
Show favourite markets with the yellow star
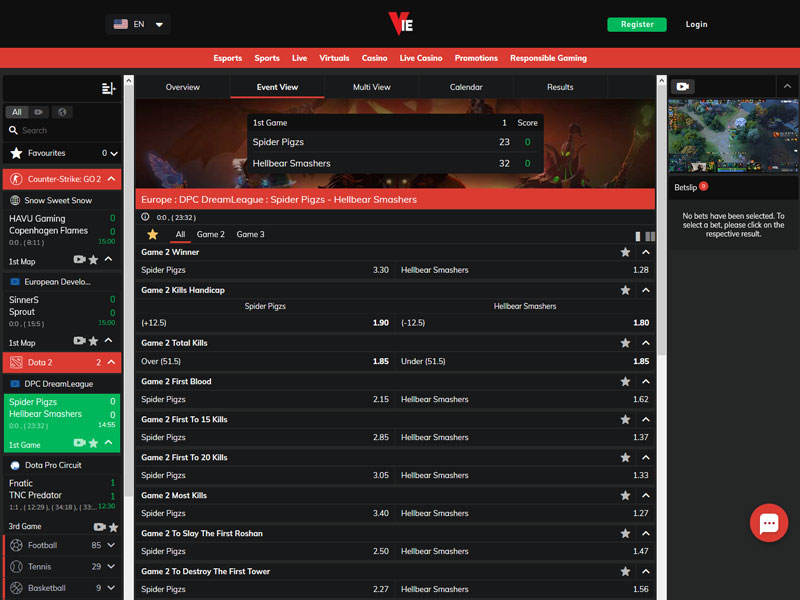[x=153, y=234]
